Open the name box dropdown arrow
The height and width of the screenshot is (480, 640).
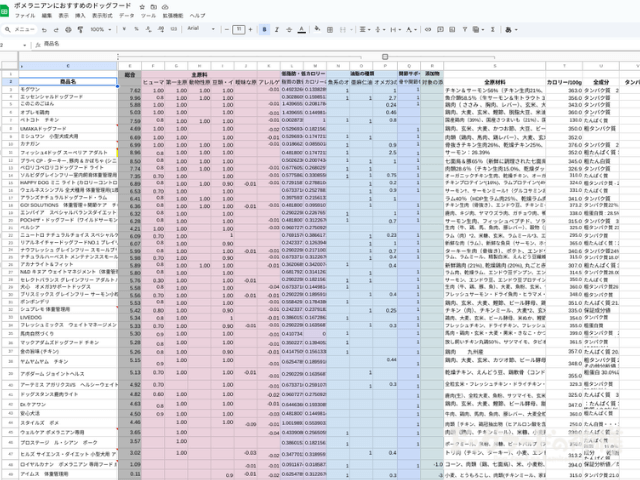pyautogui.click(x=24, y=45)
